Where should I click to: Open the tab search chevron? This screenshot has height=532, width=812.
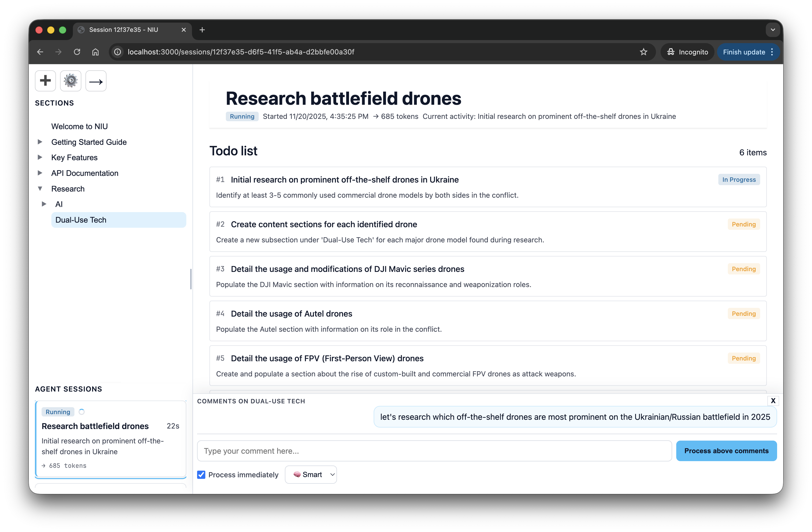click(773, 30)
